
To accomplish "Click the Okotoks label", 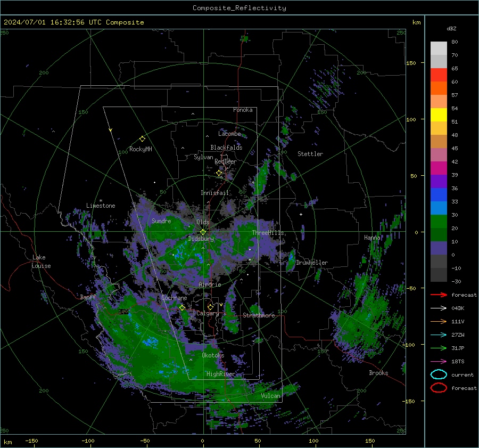I will (213, 355).
